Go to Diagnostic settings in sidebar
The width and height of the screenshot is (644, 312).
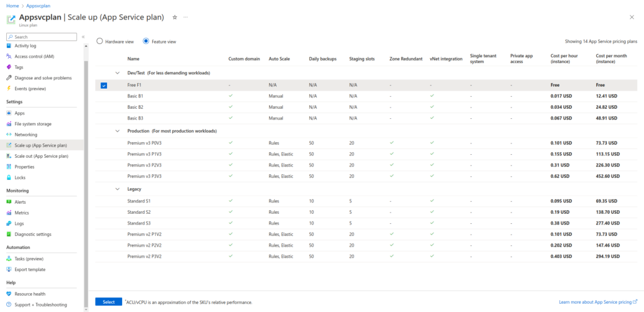pos(33,234)
